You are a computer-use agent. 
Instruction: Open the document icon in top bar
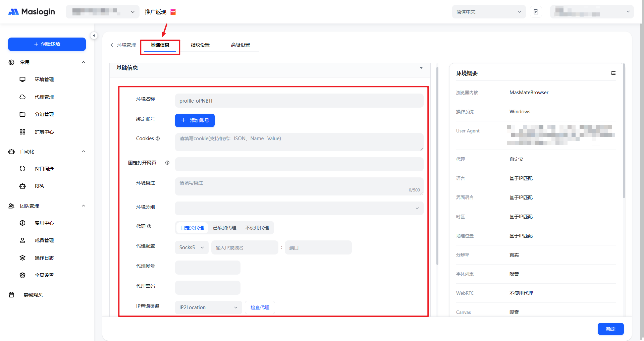536,12
